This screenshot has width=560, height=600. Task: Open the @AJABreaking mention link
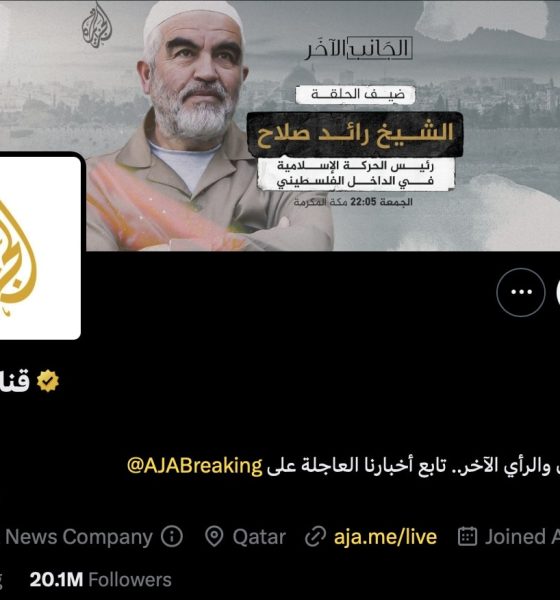click(x=194, y=466)
